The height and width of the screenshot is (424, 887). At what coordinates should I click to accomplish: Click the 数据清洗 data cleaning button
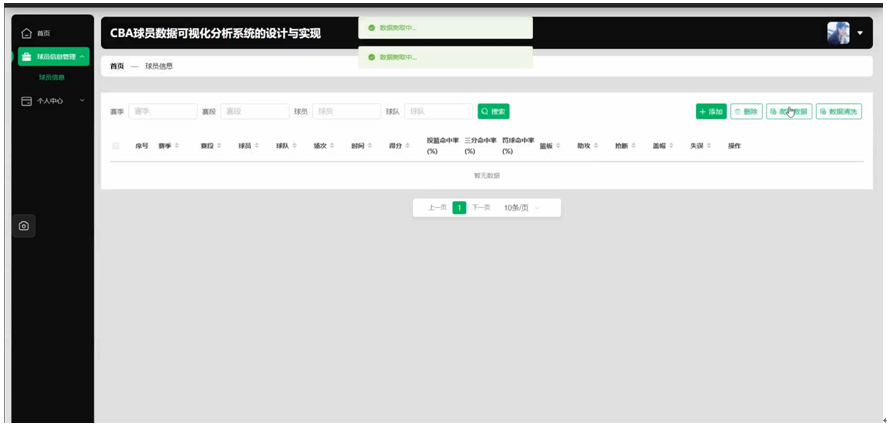(x=839, y=111)
